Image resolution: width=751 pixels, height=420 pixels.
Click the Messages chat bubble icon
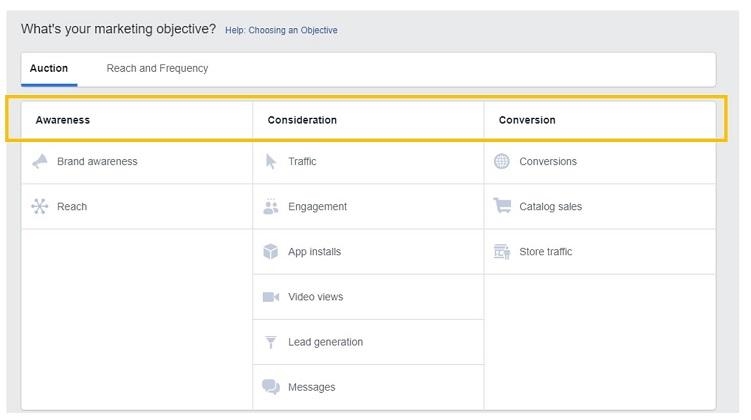271,387
